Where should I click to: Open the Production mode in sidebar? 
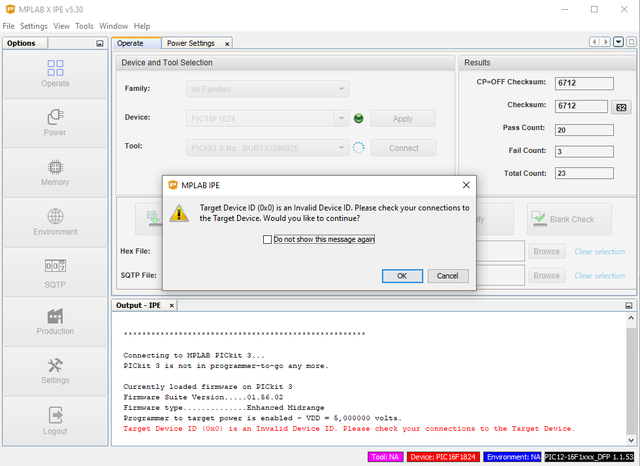(x=55, y=322)
